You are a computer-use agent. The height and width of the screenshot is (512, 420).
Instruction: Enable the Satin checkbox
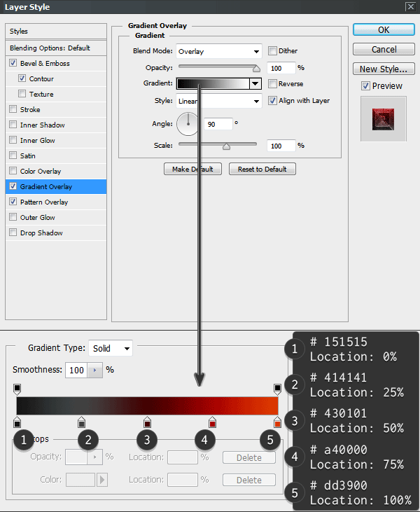[13, 155]
